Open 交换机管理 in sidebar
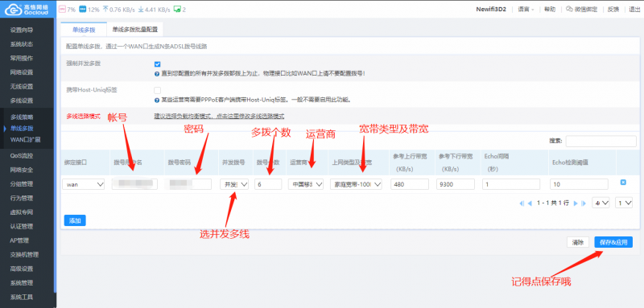644x308 pixels. click(24, 254)
